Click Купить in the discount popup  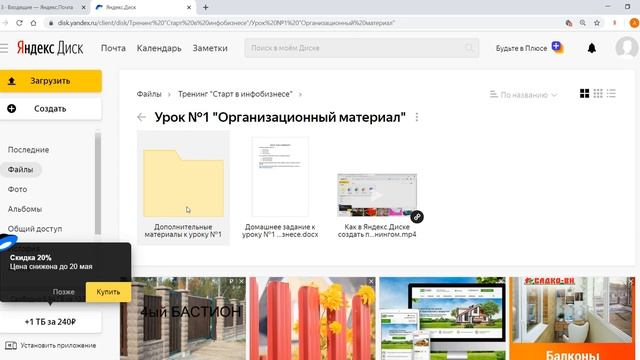point(108,292)
